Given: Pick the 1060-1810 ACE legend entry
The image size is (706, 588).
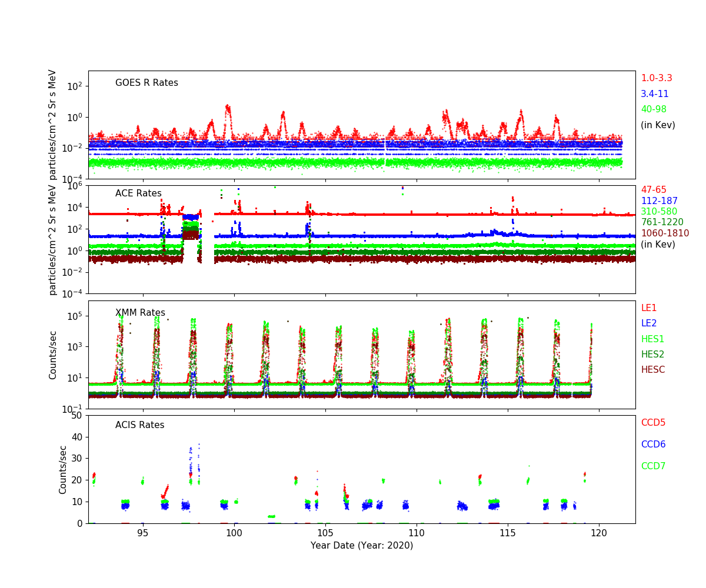Looking at the screenshot, I should tap(665, 233).
